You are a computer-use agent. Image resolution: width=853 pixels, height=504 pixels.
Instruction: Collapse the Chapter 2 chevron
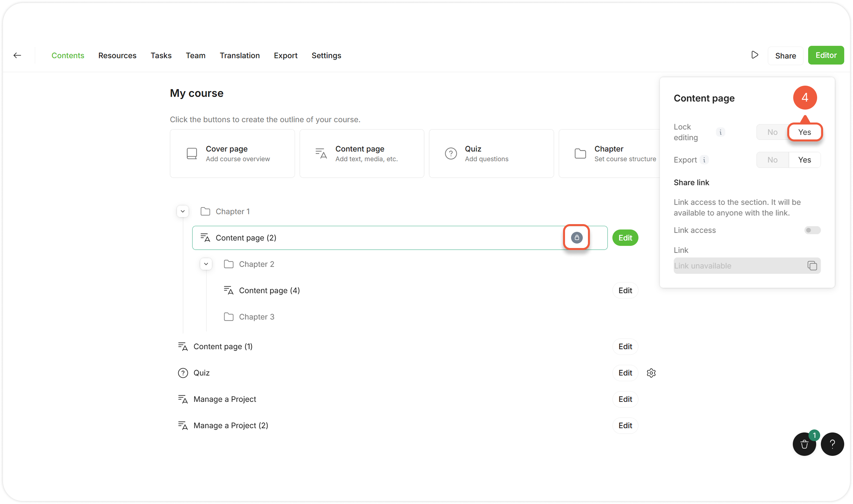206,264
